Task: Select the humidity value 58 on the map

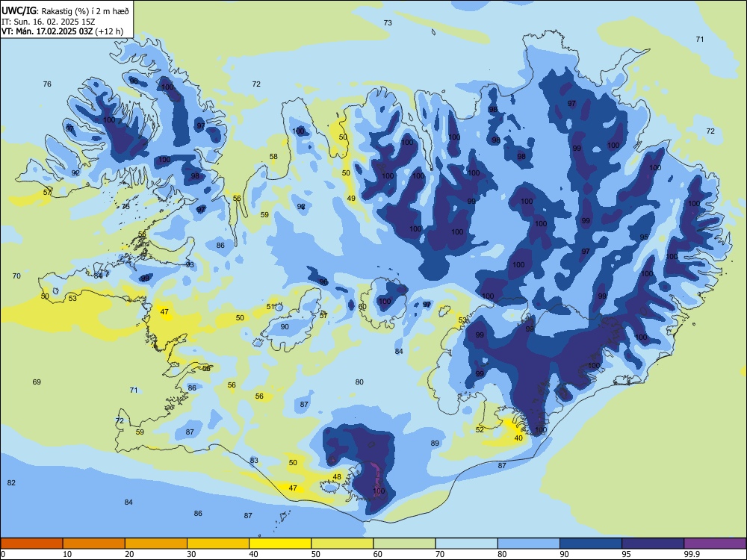Action: [273, 157]
